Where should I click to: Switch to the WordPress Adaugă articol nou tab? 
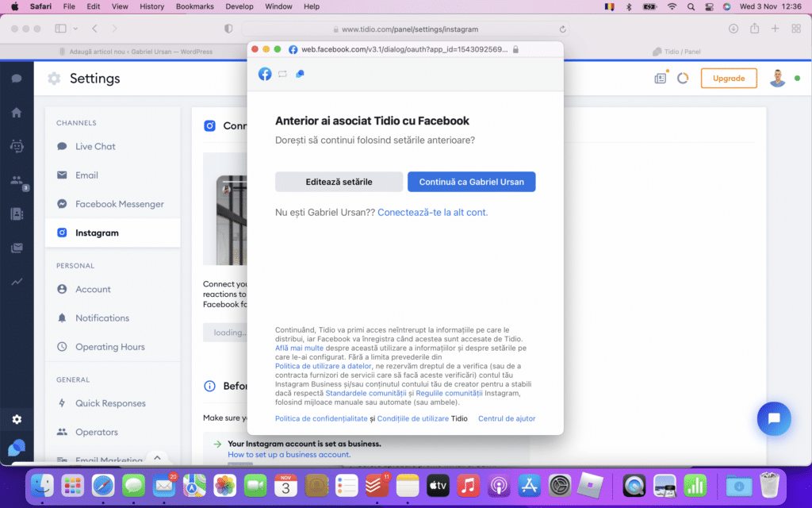(136, 52)
